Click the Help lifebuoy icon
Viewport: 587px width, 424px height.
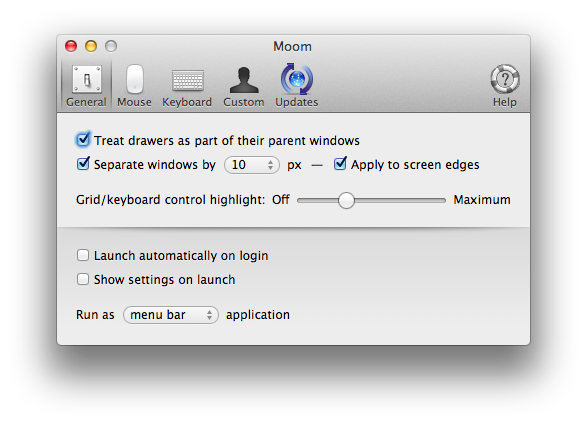[x=505, y=79]
